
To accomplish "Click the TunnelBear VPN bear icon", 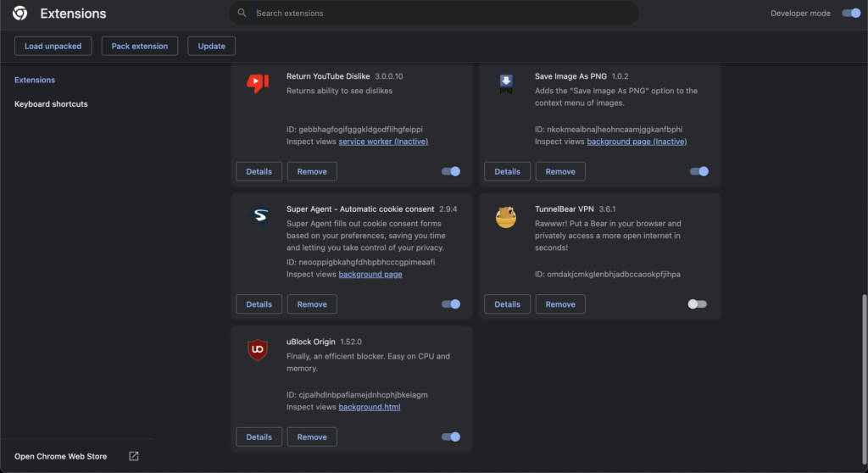I will click(x=505, y=217).
